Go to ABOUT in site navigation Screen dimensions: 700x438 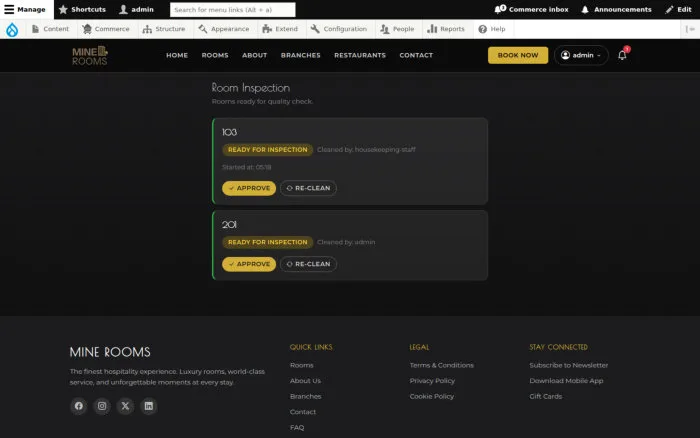[x=254, y=55]
